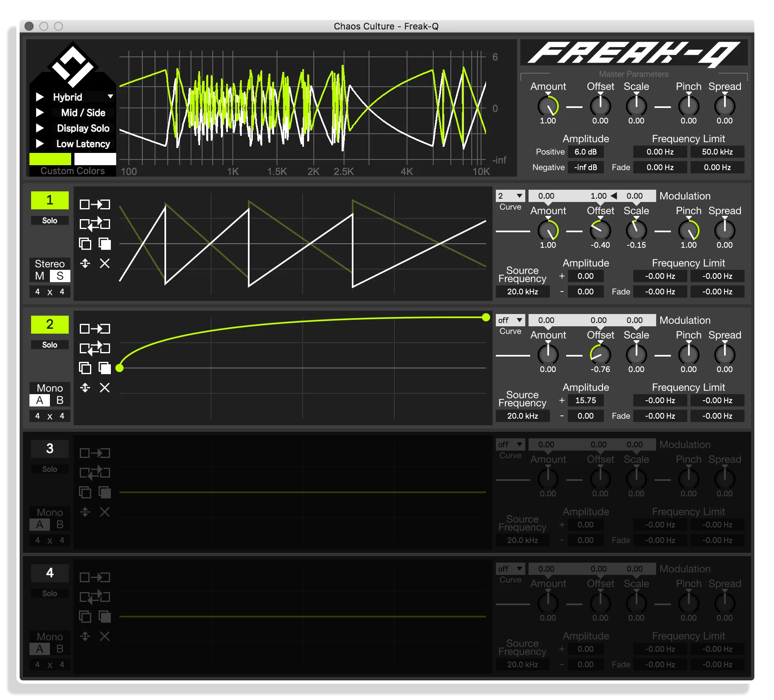Screen dimensions: 774x700
Task: Click band 2 copy outline icon
Action: click(x=85, y=368)
